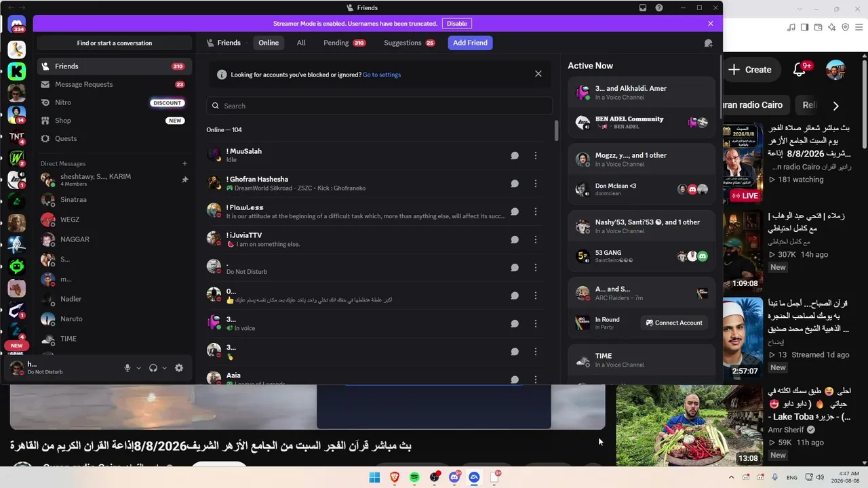Message ! iJuviaTTV using chat bubble icon
The width and height of the screenshot is (868, 488).
(x=515, y=240)
